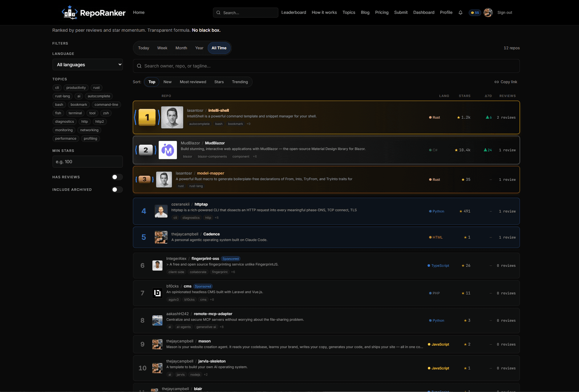Sort by Top
Screen dimensions: 579x392
(x=152, y=82)
